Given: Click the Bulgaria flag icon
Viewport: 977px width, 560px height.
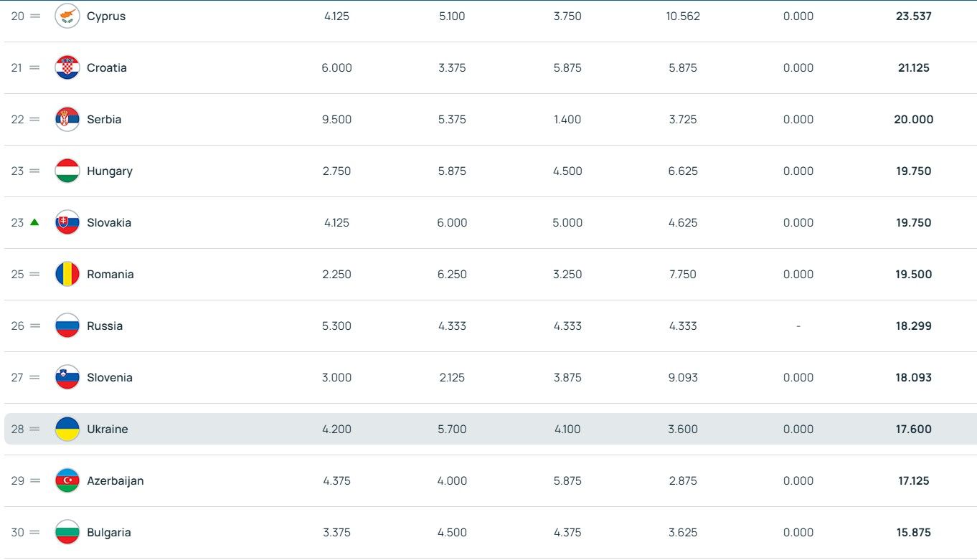Looking at the screenshot, I should (67, 532).
